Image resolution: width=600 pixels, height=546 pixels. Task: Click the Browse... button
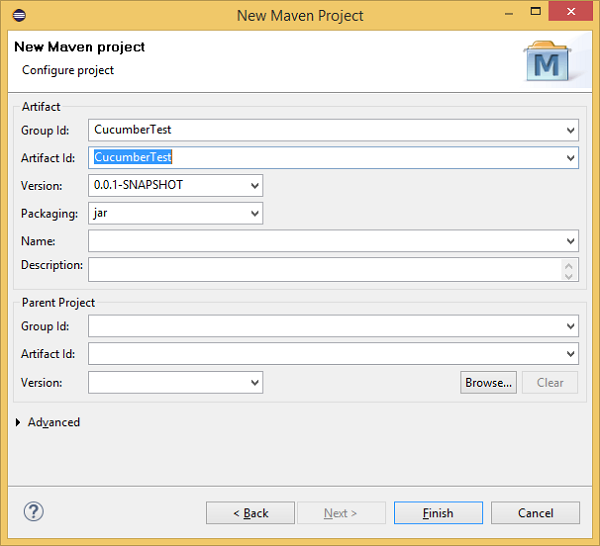pyautogui.click(x=488, y=383)
